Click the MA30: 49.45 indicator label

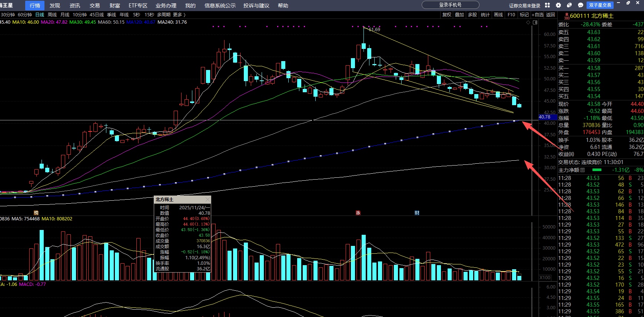pyautogui.click(x=83, y=22)
